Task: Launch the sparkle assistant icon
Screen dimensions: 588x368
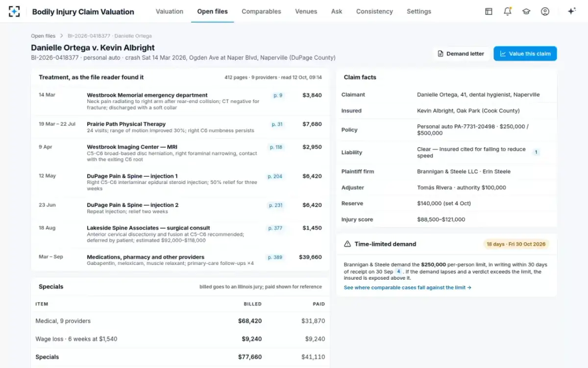Action: click(x=571, y=11)
